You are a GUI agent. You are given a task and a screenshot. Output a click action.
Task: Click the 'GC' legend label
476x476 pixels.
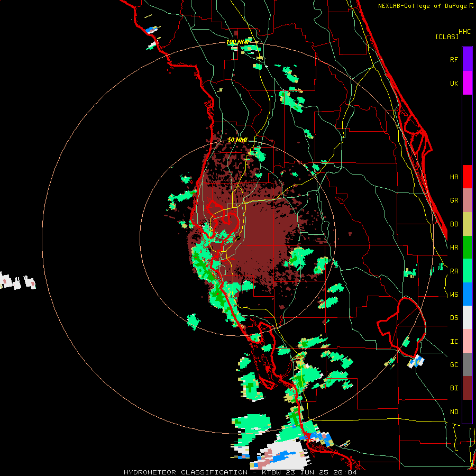(454, 365)
